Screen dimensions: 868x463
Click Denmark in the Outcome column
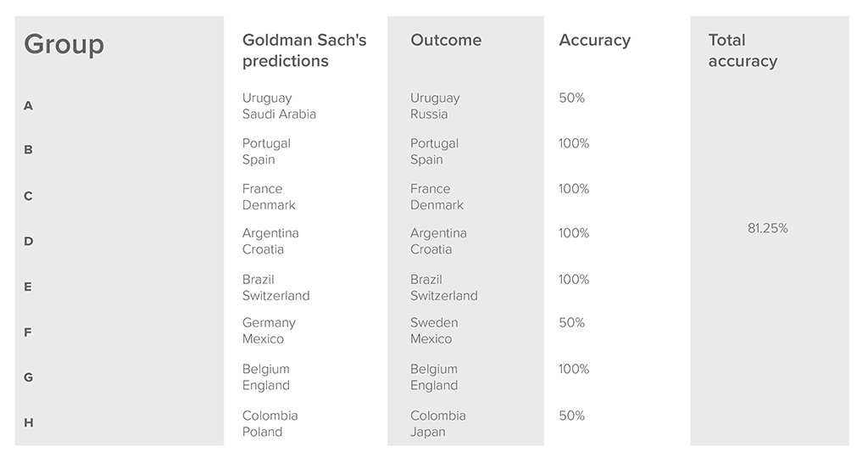(x=437, y=204)
